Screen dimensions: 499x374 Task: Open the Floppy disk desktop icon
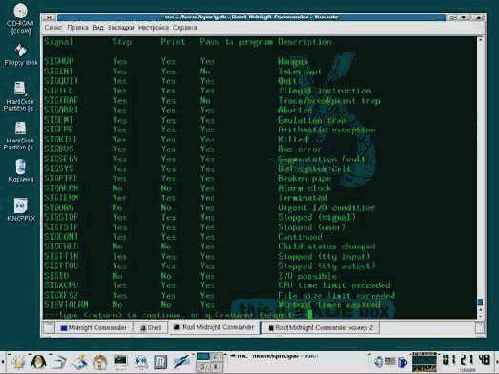(x=21, y=55)
